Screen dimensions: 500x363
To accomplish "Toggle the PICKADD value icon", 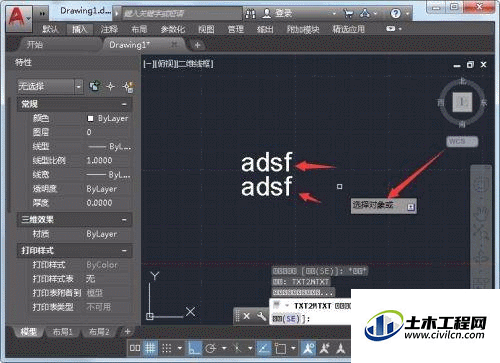I will pyautogui.click(x=95, y=87).
